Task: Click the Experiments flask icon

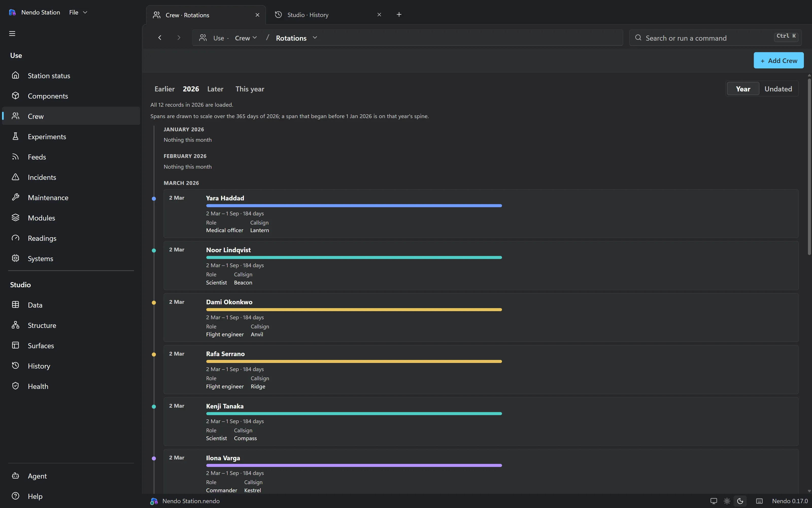Action: (x=15, y=136)
